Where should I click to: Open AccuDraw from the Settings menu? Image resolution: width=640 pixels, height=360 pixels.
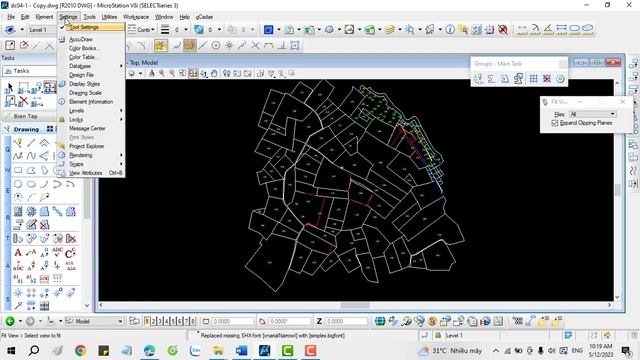coord(81,39)
